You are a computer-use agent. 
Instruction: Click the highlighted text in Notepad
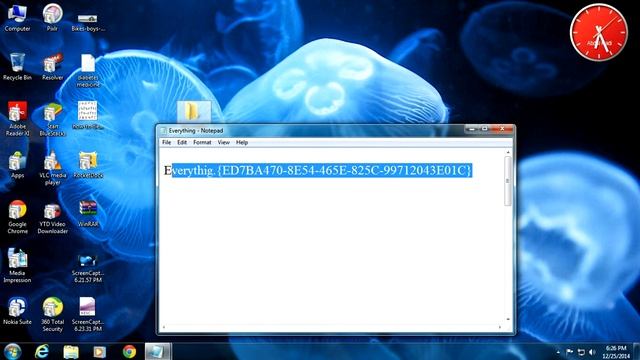coord(322,170)
